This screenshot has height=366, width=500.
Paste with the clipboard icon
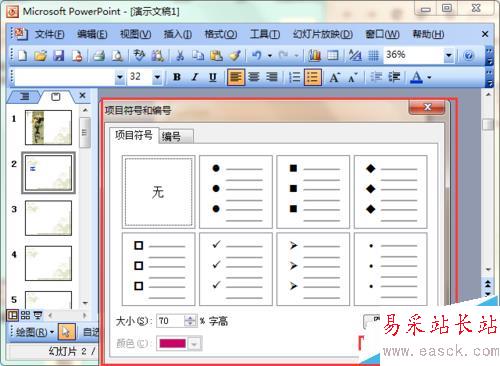(216, 55)
